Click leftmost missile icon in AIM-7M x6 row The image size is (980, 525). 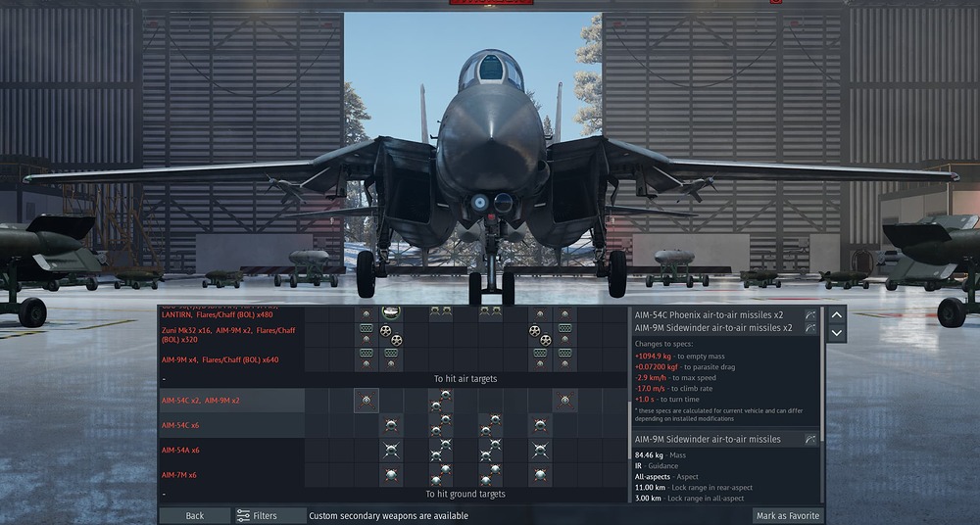391,475
